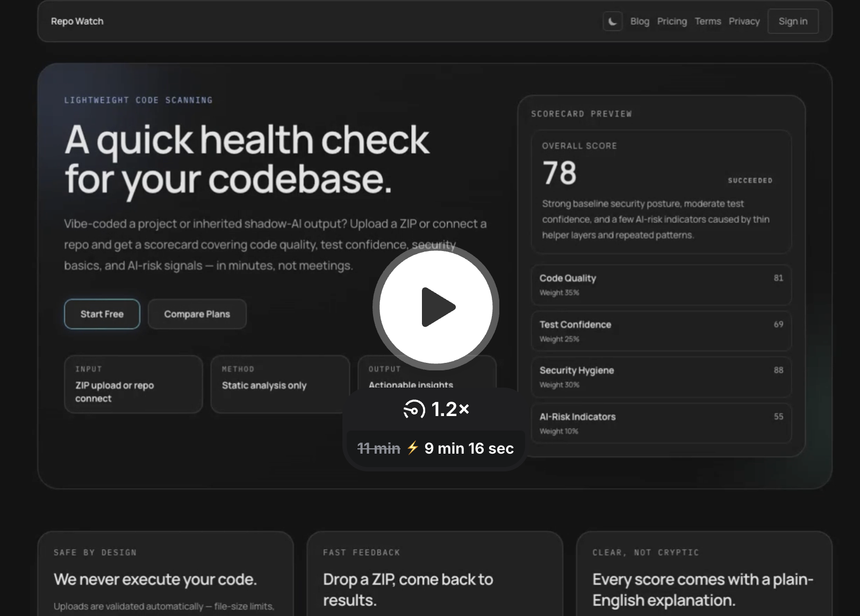Click the struck-through "11 min" original duration
860x616 pixels.
[379, 448]
